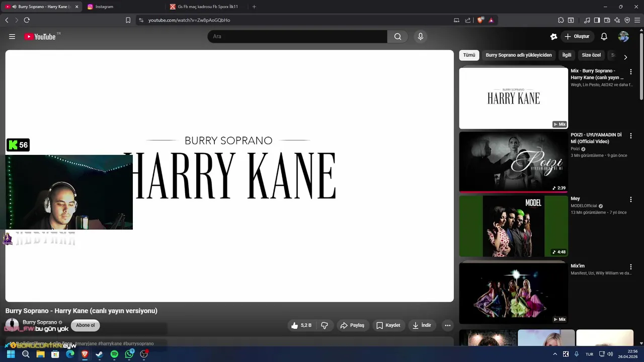
Task: Open WhatsApp from the taskbar
Action: [129, 354]
